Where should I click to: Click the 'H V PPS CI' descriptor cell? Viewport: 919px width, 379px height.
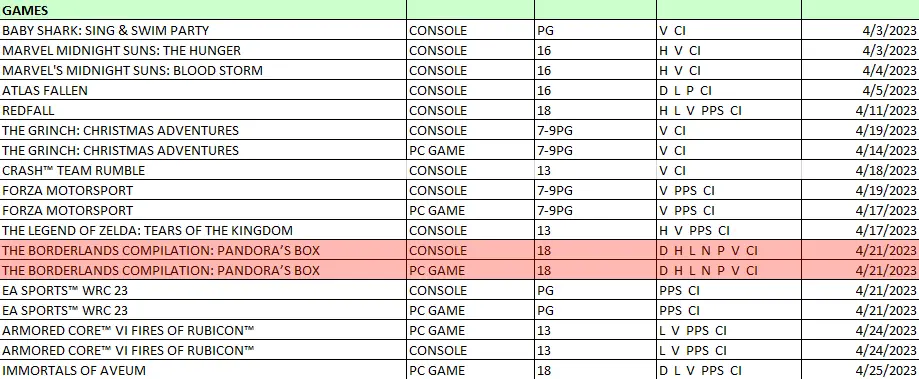[729, 230]
